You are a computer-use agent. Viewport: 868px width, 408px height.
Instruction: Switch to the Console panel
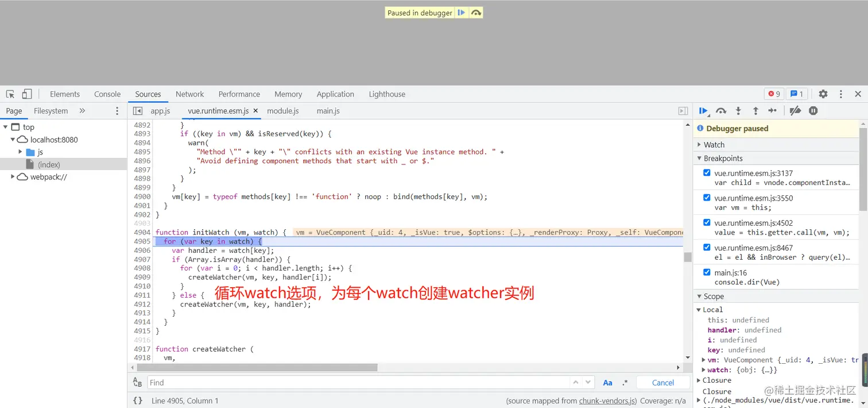coord(107,94)
